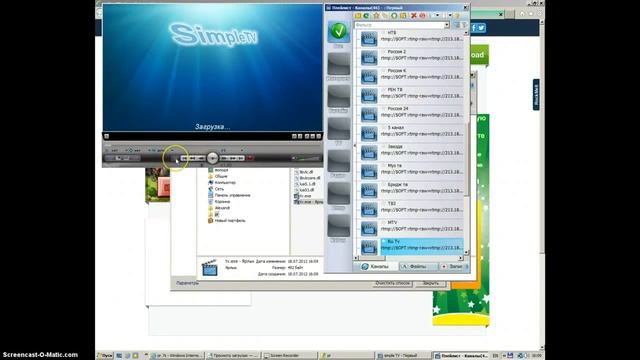Open Новый портфель in folder tree
Viewport: 640px width, 360px height.
230,220
